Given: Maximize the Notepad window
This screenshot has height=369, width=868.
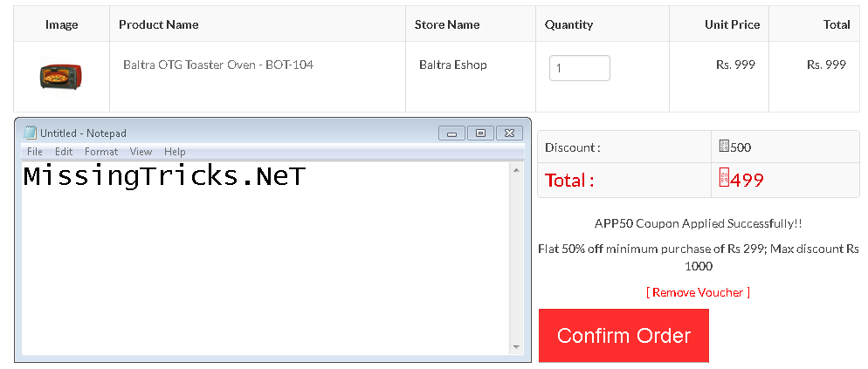Looking at the screenshot, I should [480, 133].
